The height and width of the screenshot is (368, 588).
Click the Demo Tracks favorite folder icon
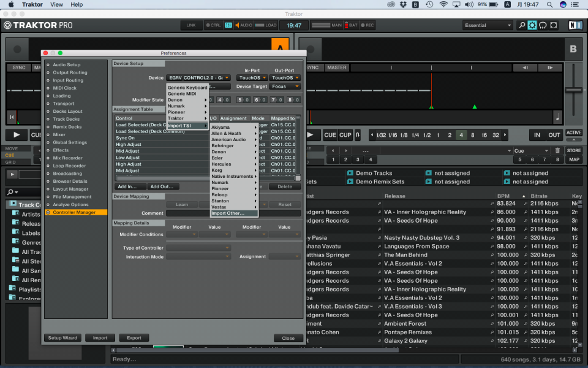pyautogui.click(x=350, y=173)
